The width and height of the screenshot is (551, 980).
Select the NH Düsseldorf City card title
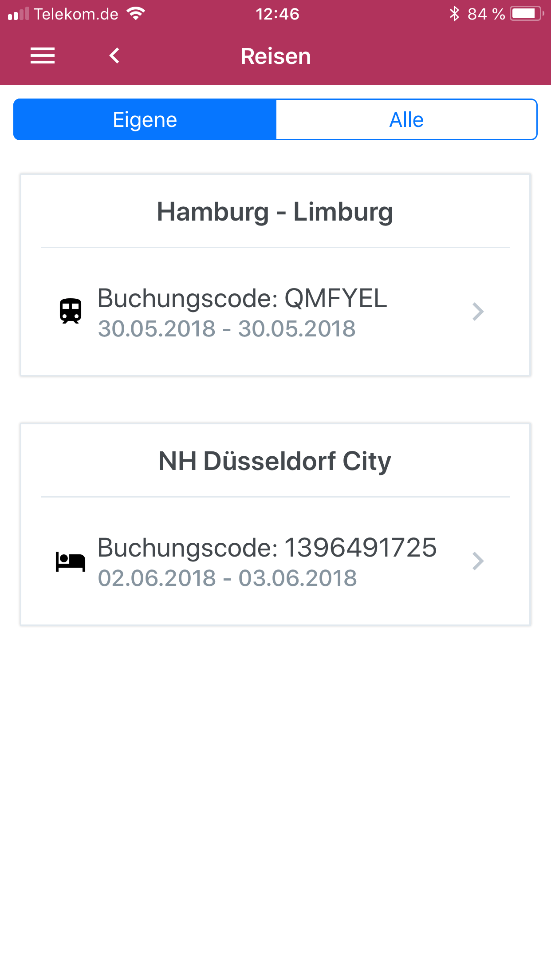tap(275, 461)
